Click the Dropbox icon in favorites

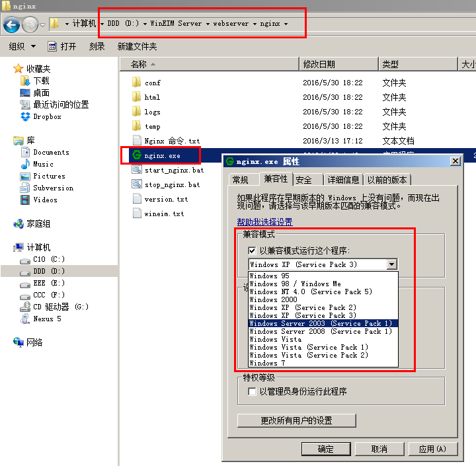(x=26, y=117)
